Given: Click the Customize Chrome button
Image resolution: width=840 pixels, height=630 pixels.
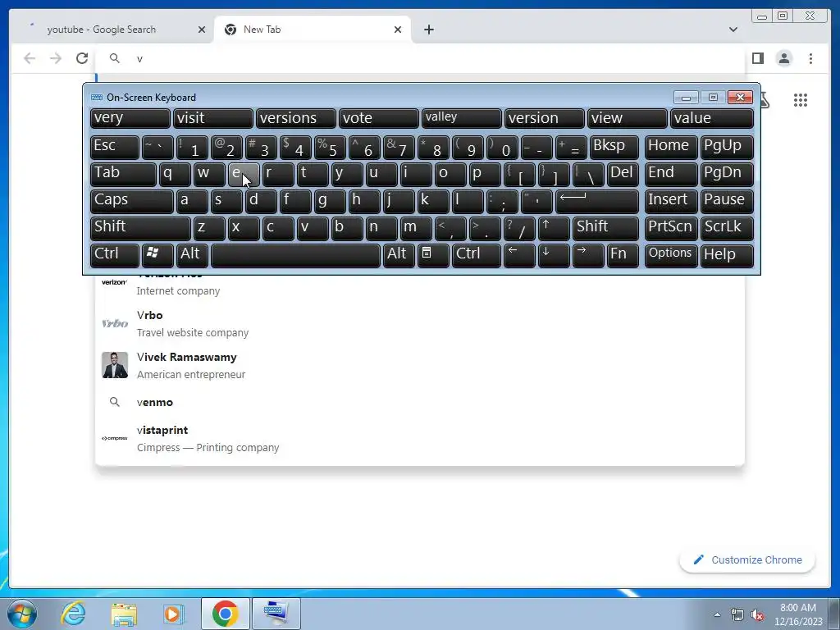Looking at the screenshot, I should (747, 559).
